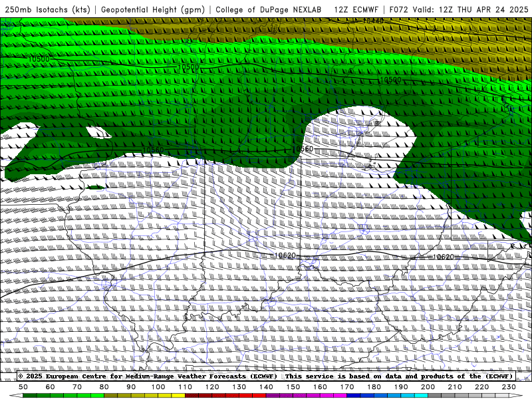The width and height of the screenshot is (532, 399).
Task: Click the 220 value on the color scale
Action: 482,387
